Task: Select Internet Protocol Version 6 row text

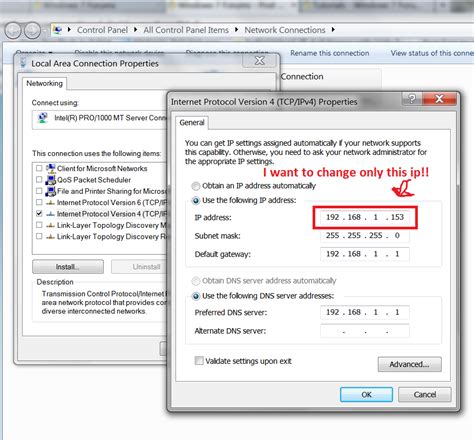Action: click(112, 203)
